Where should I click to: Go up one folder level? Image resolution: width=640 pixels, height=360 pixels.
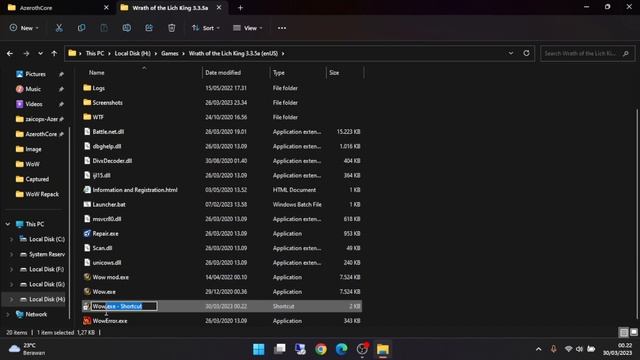(x=54, y=53)
